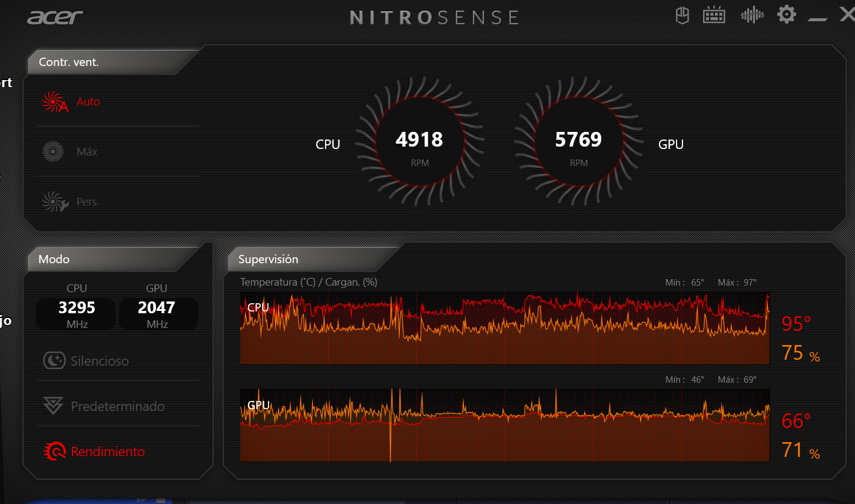The image size is (855, 504).
Task: Click the GPU chart Mín: 46° label
Action: coord(685,380)
